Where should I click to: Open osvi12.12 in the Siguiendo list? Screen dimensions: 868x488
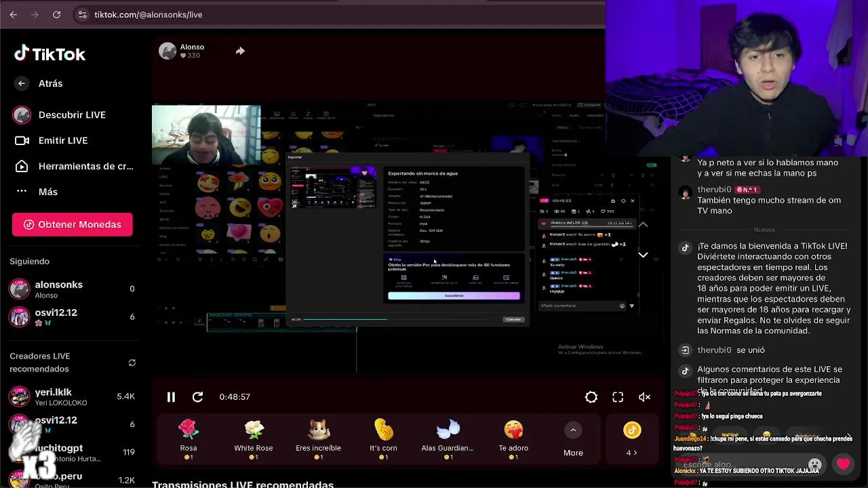click(71, 317)
